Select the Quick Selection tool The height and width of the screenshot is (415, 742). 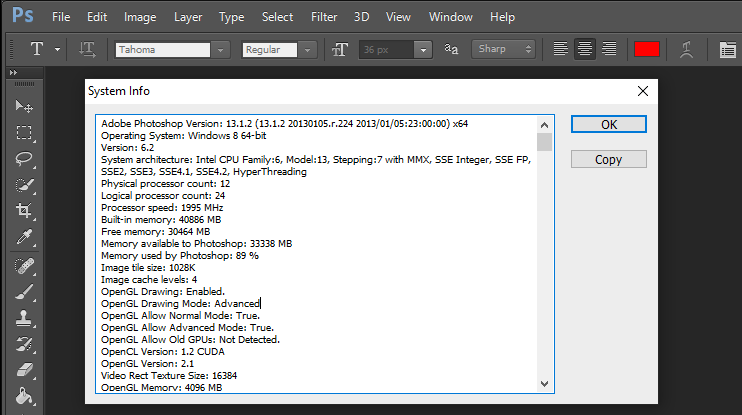(x=24, y=185)
